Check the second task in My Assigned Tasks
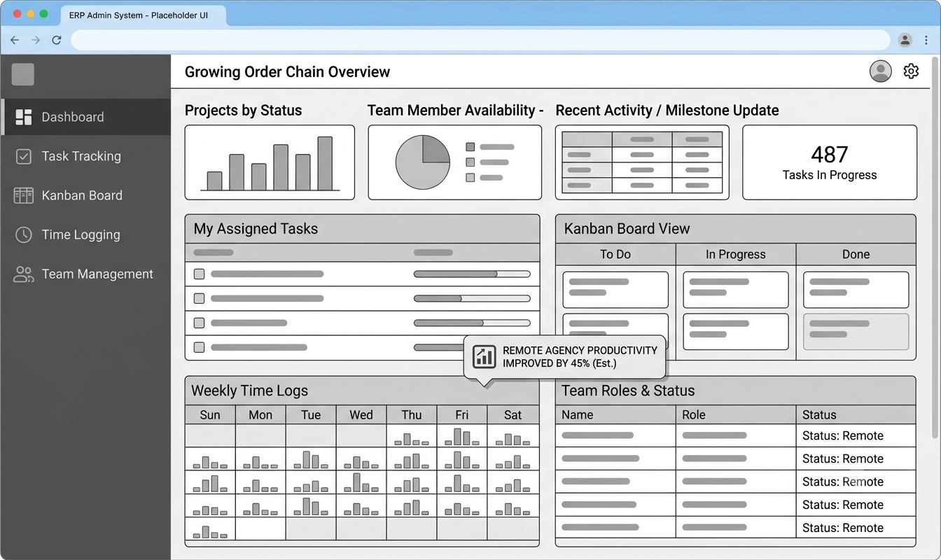This screenshot has width=941, height=560. [199, 298]
